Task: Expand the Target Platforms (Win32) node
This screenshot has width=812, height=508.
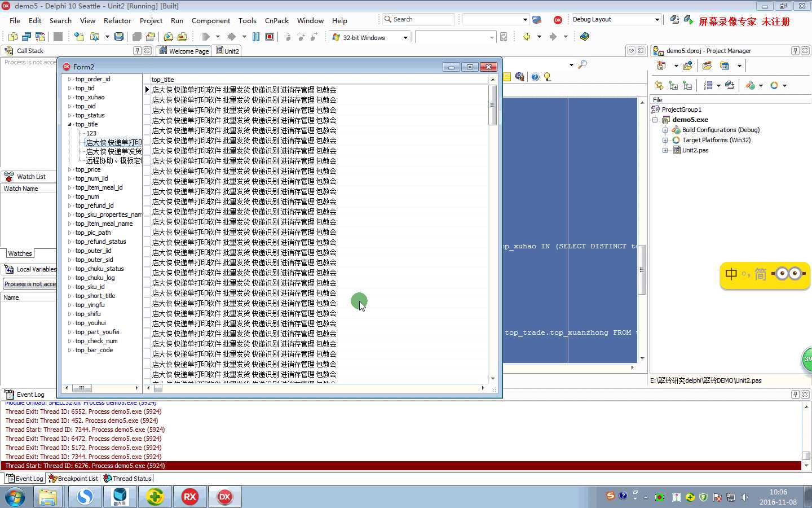Action: pyautogui.click(x=665, y=140)
